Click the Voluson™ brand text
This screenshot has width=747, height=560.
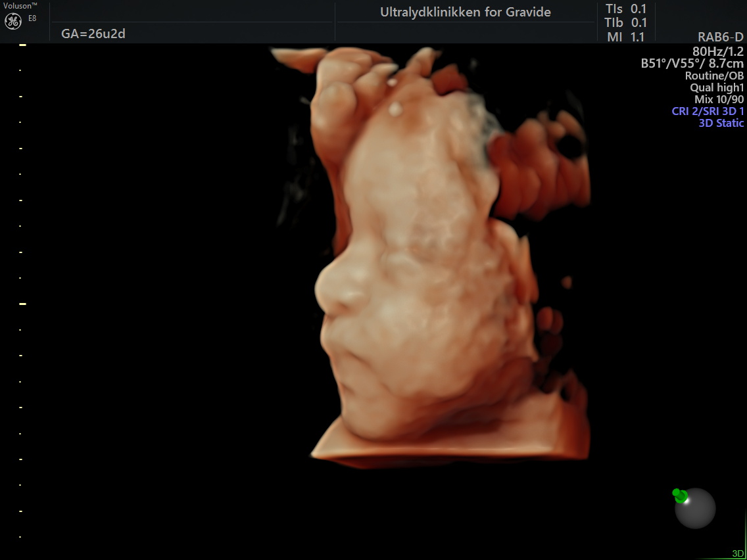(x=20, y=5)
